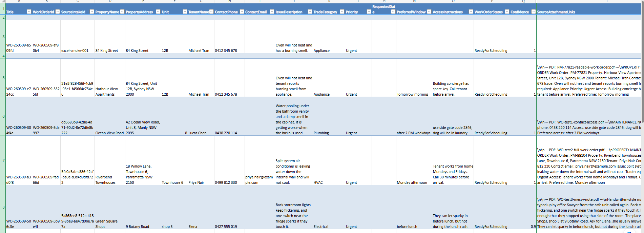The width and height of the screenshot is (644, 233).
Task: Select the 'Green Square Shops' property cell
Action: [110, 207]
